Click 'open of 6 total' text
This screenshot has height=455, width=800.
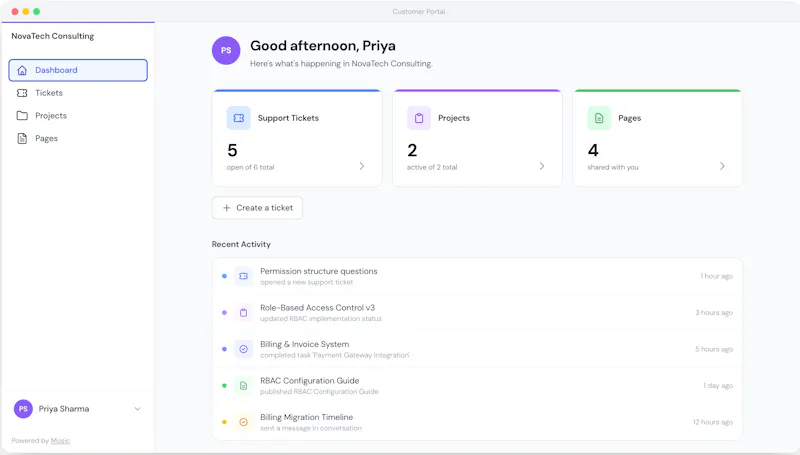(251, 167)
